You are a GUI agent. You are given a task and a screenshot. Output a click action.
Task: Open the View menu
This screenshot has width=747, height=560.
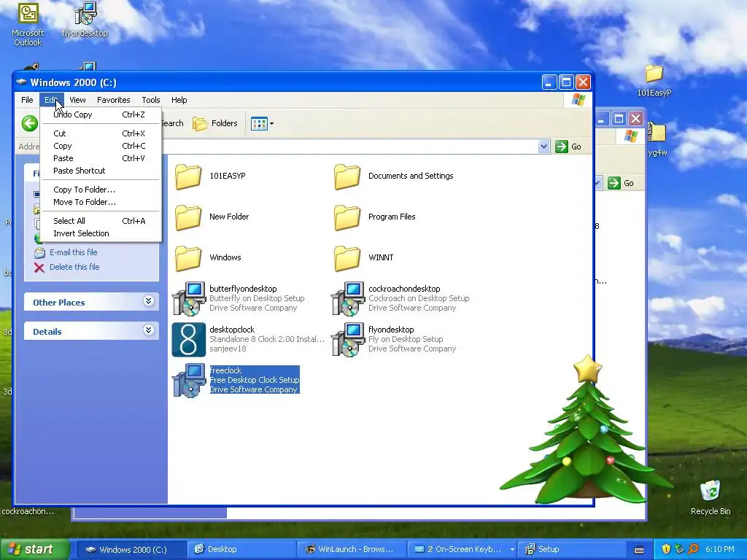coord(77,100)
